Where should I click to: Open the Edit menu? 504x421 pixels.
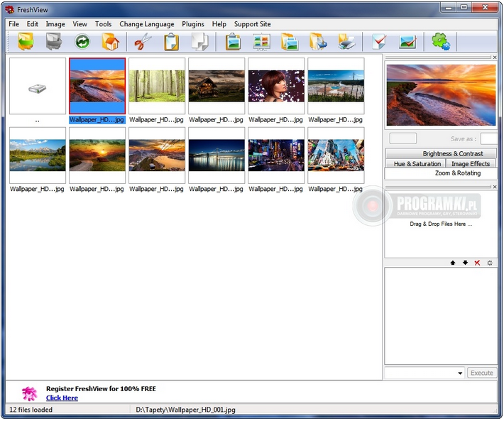point(33,24)
